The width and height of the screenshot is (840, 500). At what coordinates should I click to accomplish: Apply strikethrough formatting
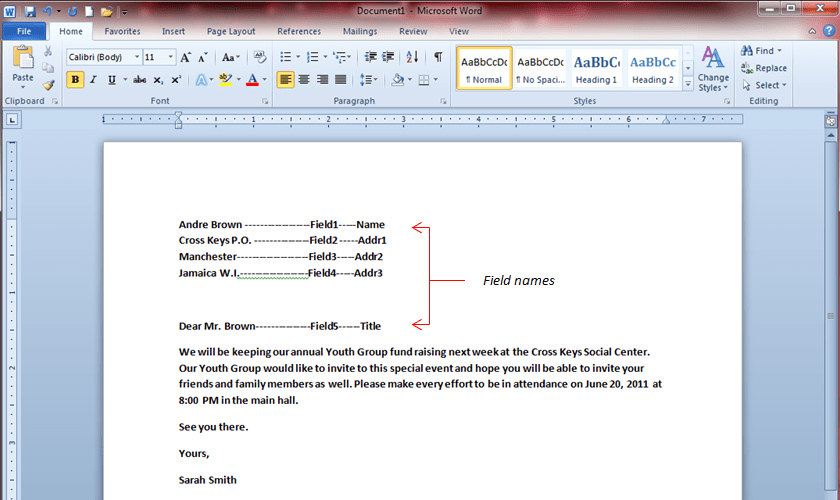[140, 80]
